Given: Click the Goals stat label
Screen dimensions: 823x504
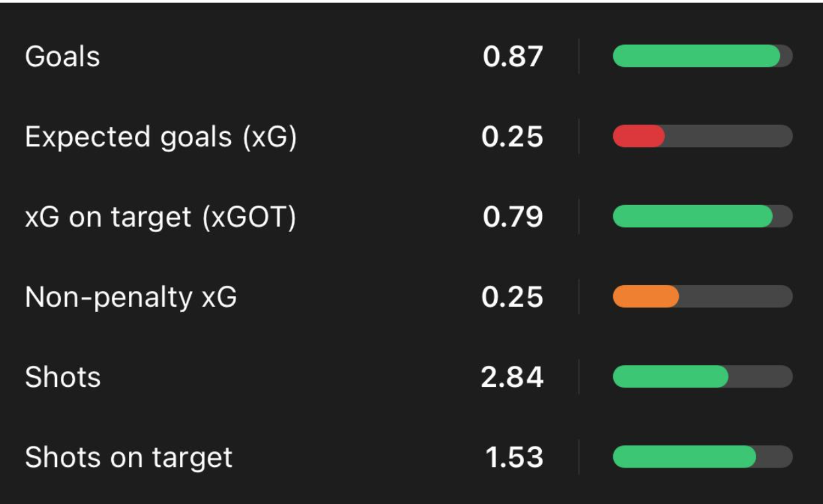Looking at the screenshot, I should coord(62,57).
